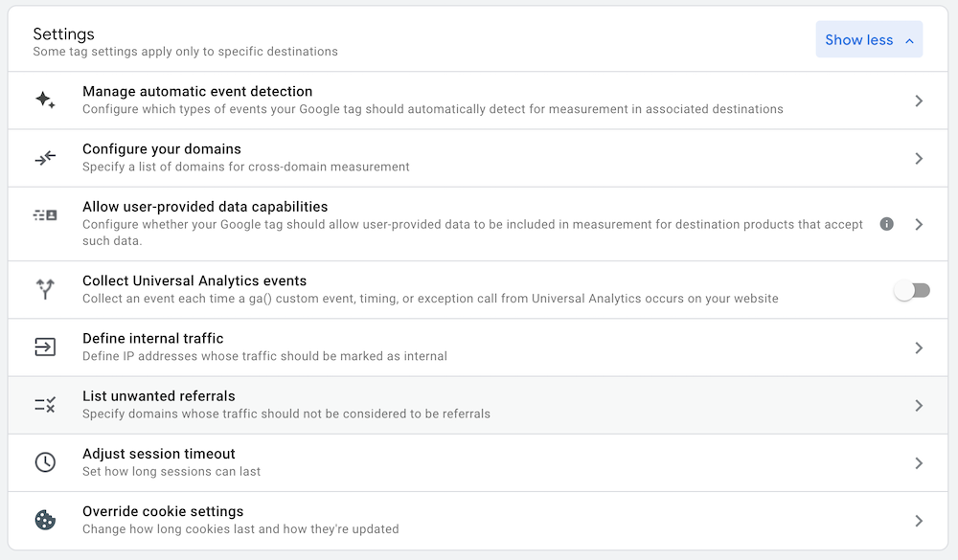Expand the Configure your domains row chevron

(919, 157)
